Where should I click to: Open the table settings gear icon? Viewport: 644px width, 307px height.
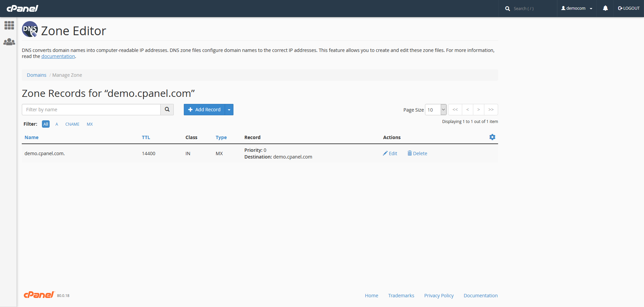pyautogui.click(x=492, y=137)
